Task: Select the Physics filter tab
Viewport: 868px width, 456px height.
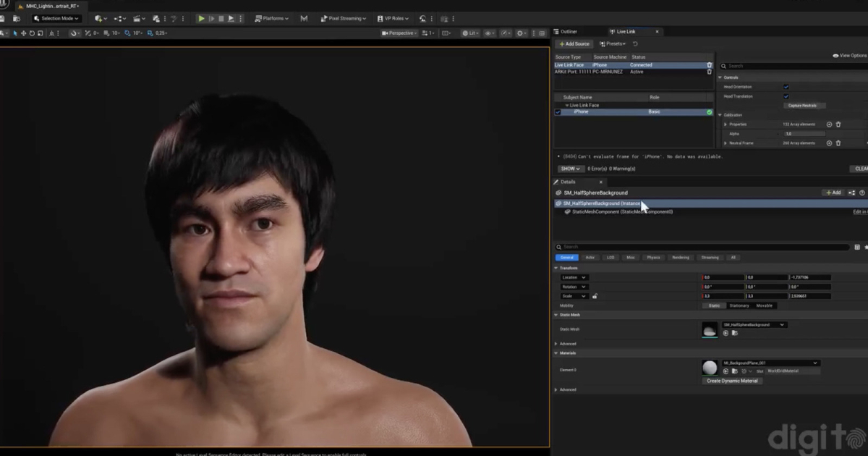Action: (653, 258)
